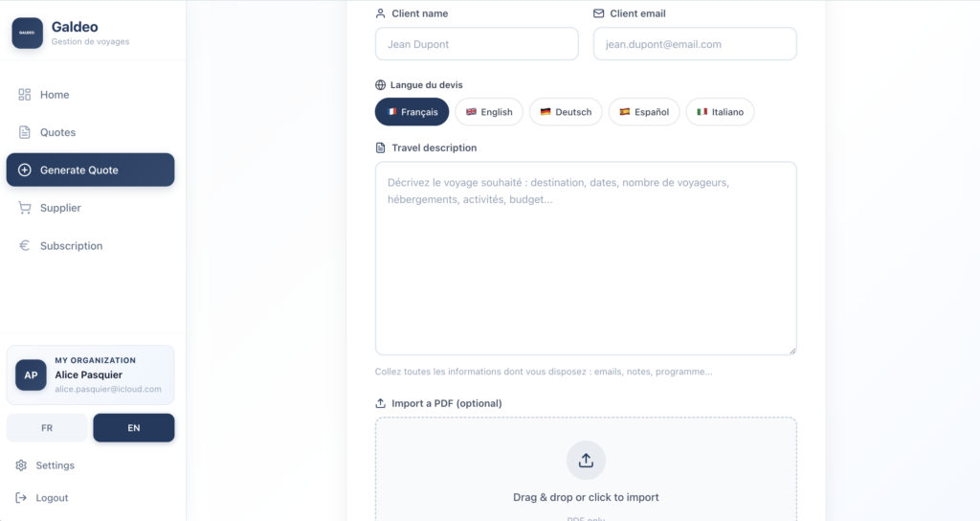
Task: Open the Generate Quote menu item
Action: coord(90,170)
